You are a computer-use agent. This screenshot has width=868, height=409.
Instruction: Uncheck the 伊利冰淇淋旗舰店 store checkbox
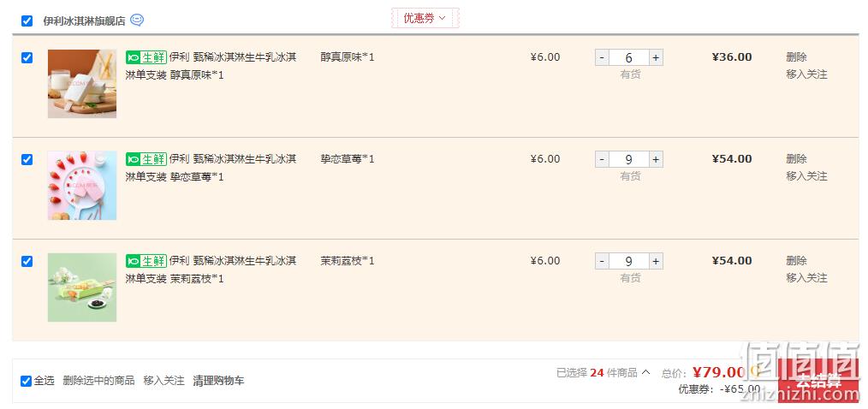pyautogui.click(x=27, y=21)
